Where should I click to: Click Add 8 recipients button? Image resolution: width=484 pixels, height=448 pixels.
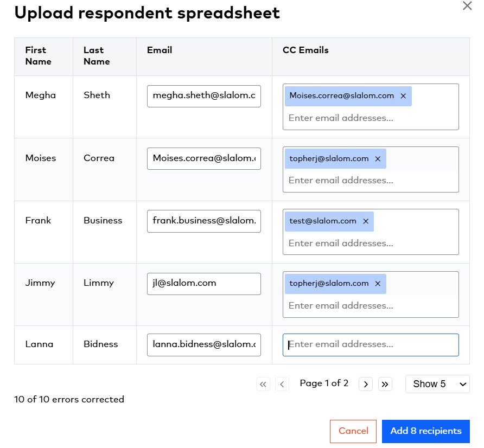coord(426,431)
